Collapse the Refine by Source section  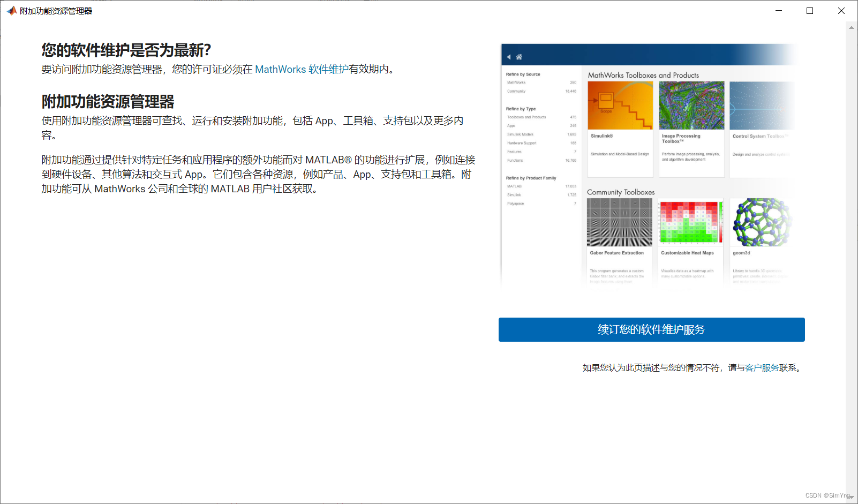click(x=523, y=74)
